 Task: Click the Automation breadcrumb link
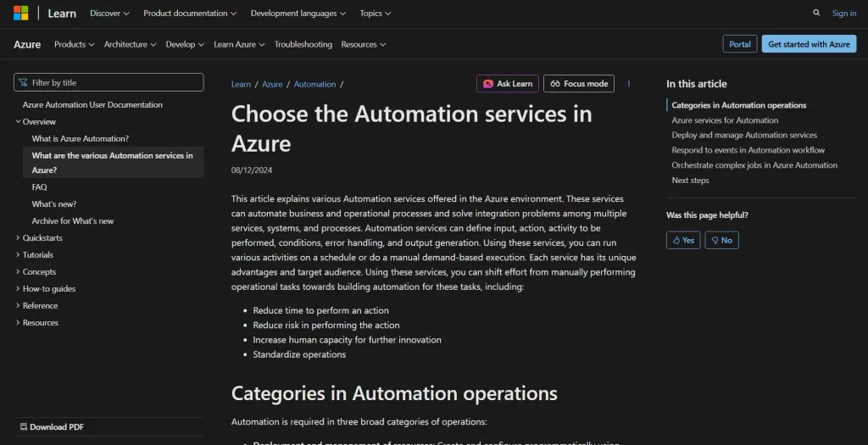pyautogui.click(x=315, y=84)
